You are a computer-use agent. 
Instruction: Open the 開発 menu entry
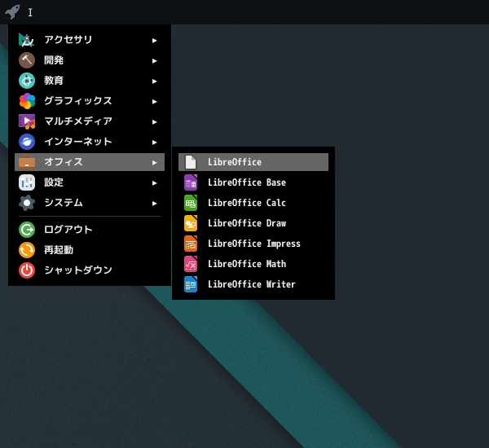[90, 60]
